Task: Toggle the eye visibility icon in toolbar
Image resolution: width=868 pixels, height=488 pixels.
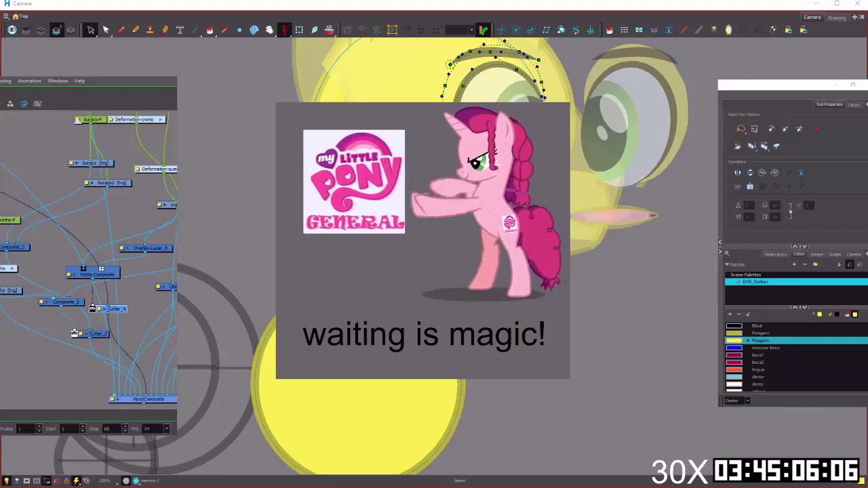Action: pos(12,30)
